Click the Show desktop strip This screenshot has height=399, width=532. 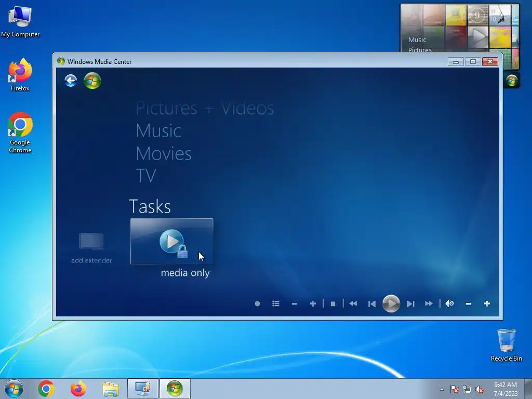528,389
